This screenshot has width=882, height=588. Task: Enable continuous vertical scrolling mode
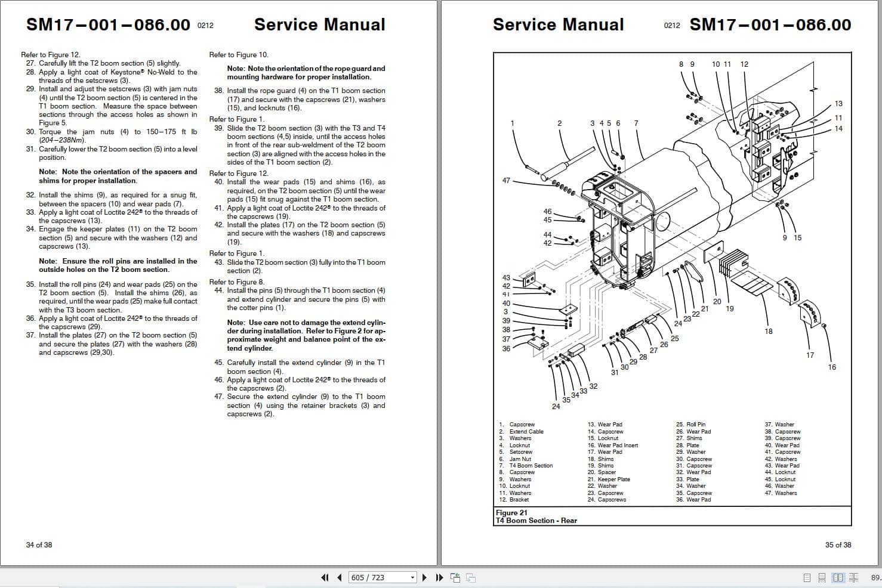pyautogui.click(x=822, y=577)
